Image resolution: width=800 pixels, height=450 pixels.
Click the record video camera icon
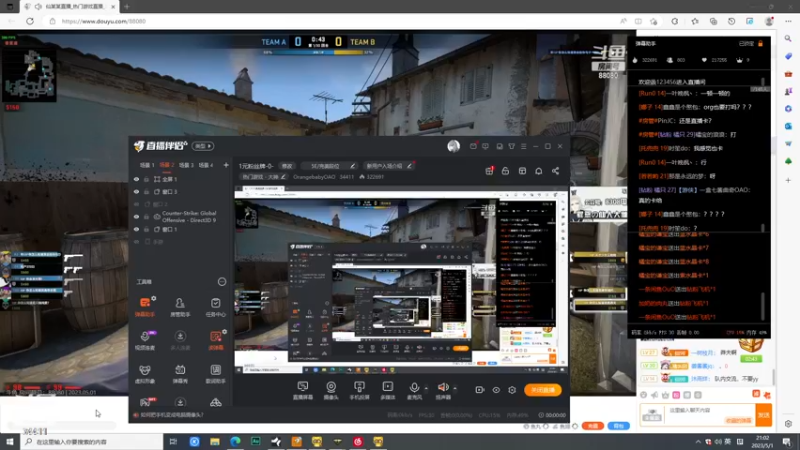pyautogui.click(x=480, y=390)
